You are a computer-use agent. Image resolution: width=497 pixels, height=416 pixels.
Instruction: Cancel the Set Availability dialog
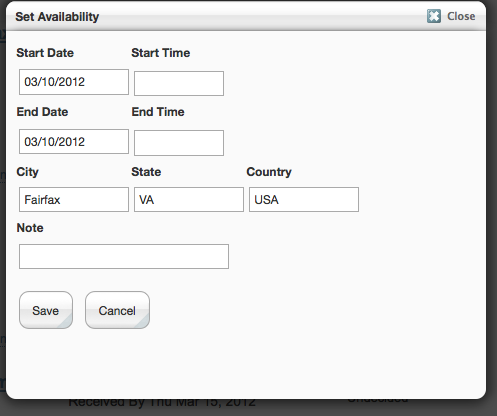coord(117,310)
